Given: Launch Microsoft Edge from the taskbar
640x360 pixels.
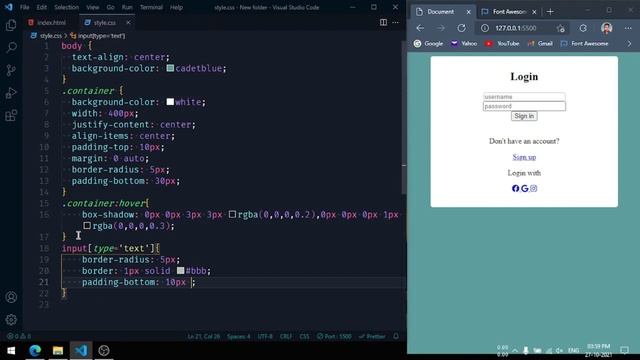Looking at the screenshot, I should (x=35, y=351).
